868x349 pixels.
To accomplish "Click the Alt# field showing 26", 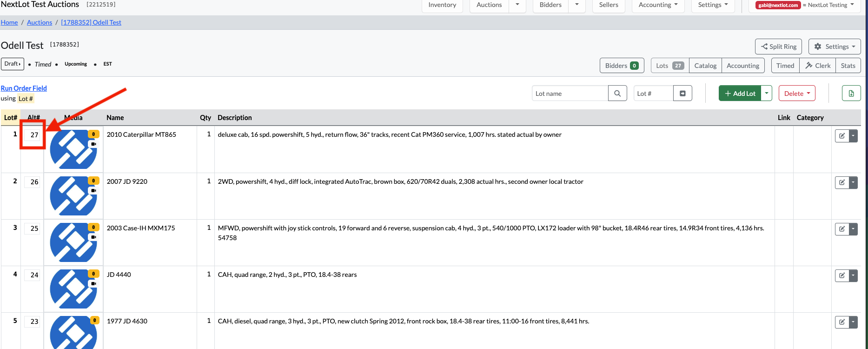I will tap(33, 182).
